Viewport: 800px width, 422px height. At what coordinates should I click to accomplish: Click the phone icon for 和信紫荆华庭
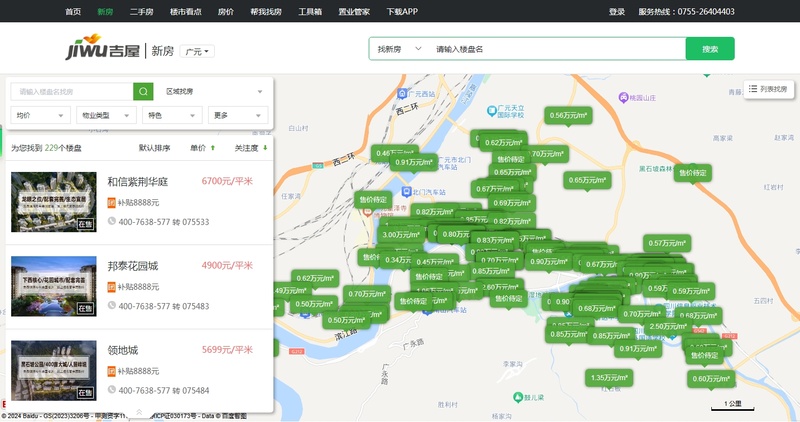click(x=112, y=222)
